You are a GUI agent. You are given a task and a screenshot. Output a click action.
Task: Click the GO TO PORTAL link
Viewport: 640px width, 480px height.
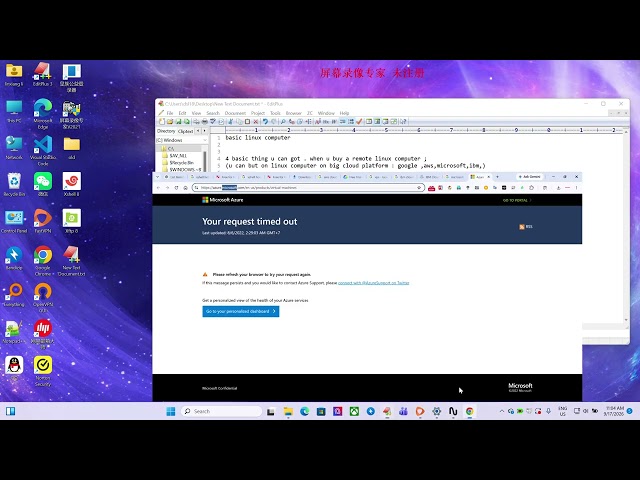pyautogui.click(x=517, y=200)
